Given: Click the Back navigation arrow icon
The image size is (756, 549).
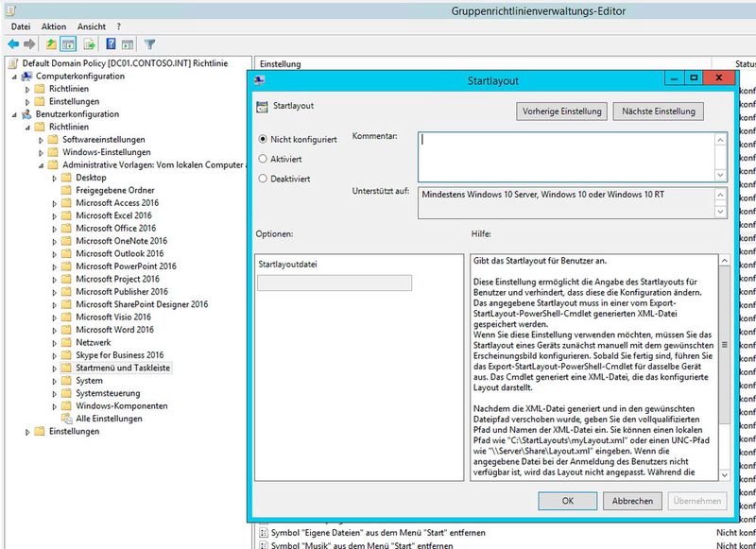Looking at the screenshot, I should click(x=12, y=43).
